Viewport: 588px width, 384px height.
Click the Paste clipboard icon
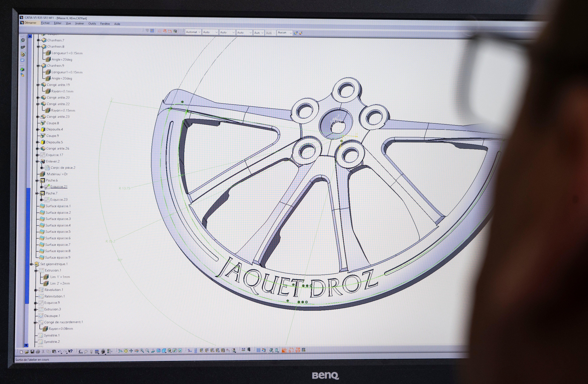[54, 352]
